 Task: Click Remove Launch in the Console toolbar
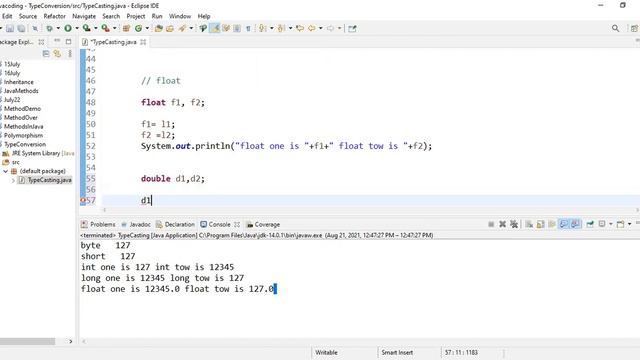pyautogui.click(x=502, y=224)
